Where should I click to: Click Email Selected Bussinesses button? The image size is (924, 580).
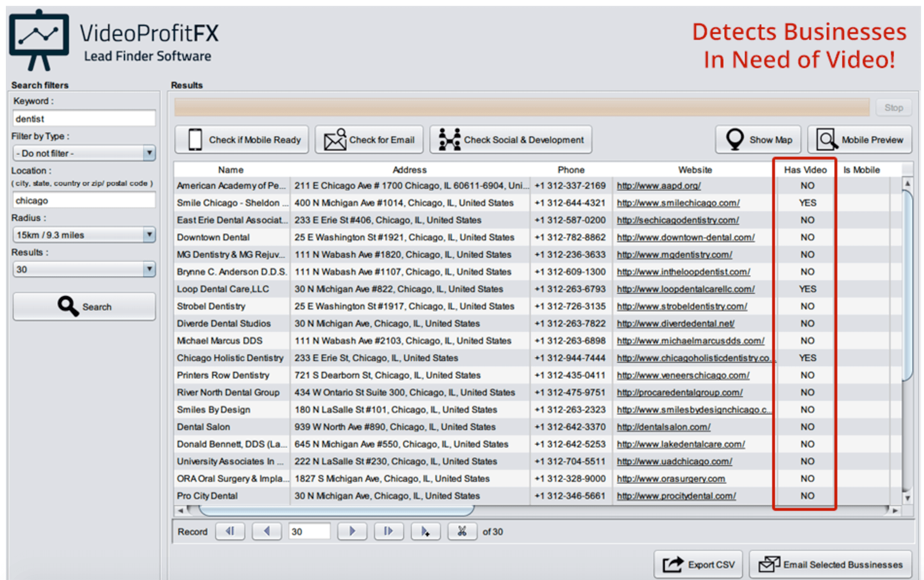click(831, 564)
